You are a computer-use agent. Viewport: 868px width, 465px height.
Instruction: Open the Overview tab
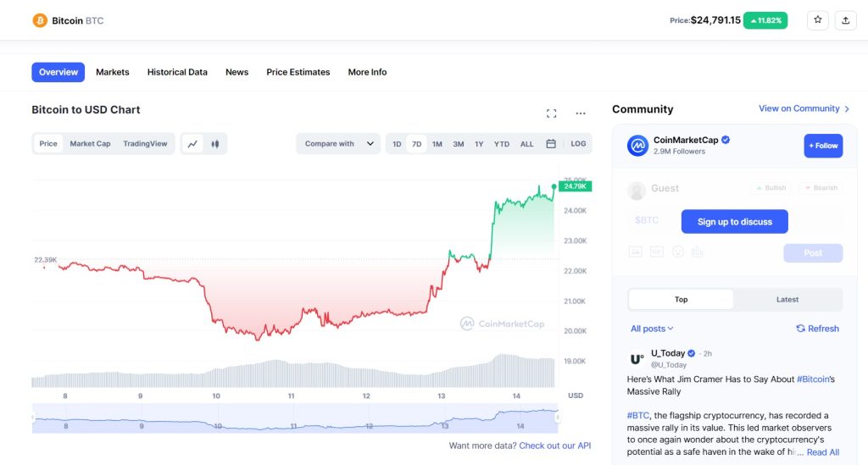(x=58, y=72)
